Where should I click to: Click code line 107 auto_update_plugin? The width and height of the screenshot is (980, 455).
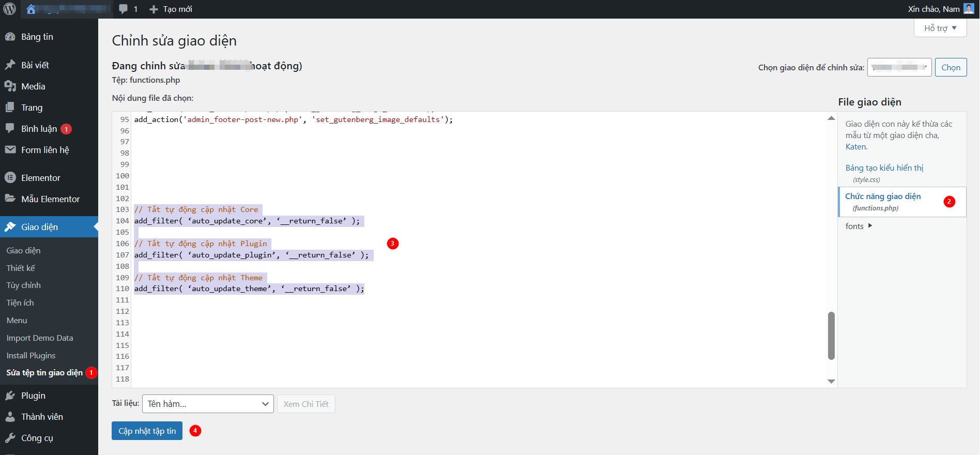(x=251, y=255)
